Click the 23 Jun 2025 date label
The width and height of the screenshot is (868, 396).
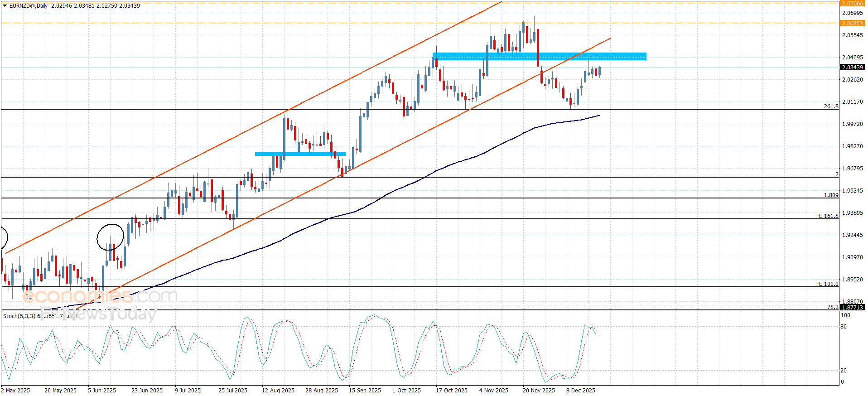tap(147, 391)
